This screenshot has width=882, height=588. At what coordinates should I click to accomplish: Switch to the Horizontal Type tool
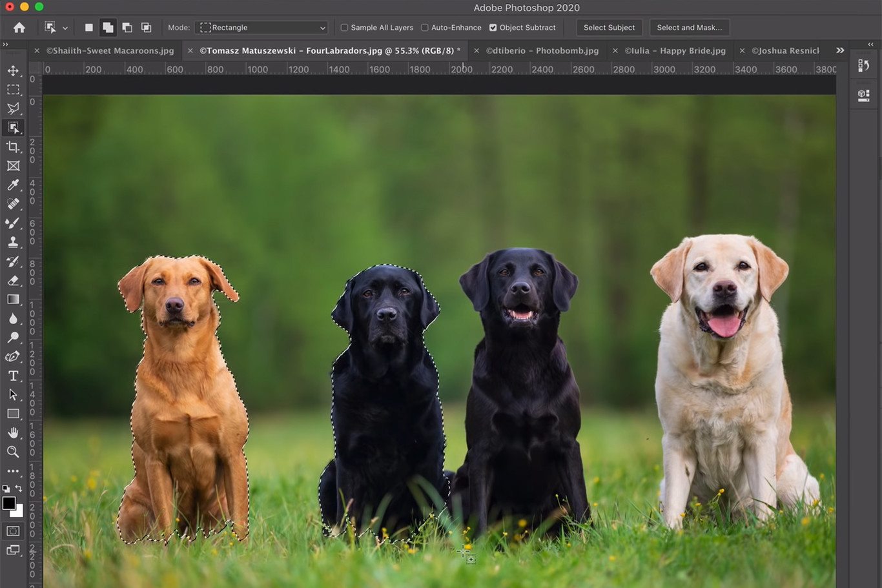coord(13,376)
